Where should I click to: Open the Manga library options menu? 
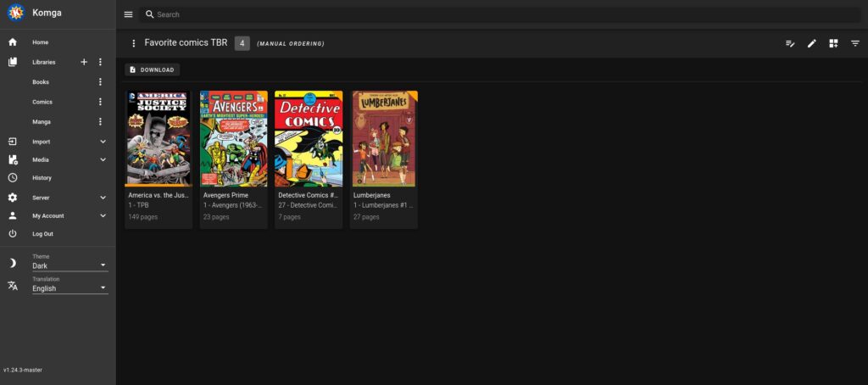[x=100, y=122]
